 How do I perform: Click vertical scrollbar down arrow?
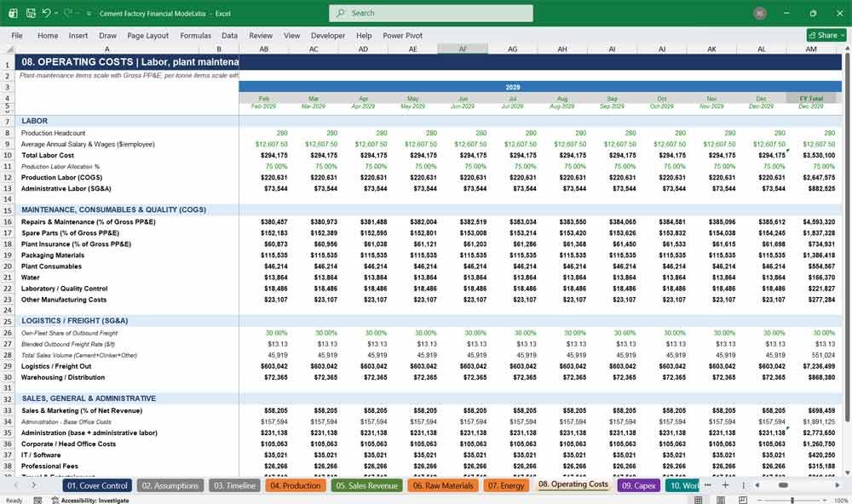847,473
